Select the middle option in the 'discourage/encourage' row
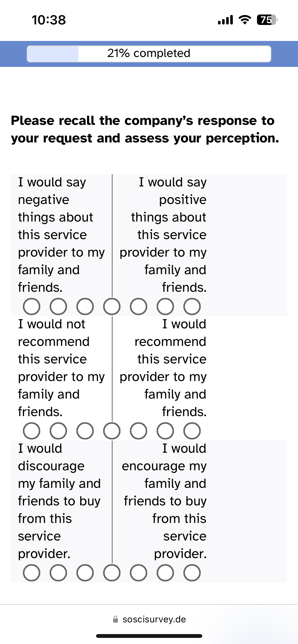 click(x=112, y=573)
